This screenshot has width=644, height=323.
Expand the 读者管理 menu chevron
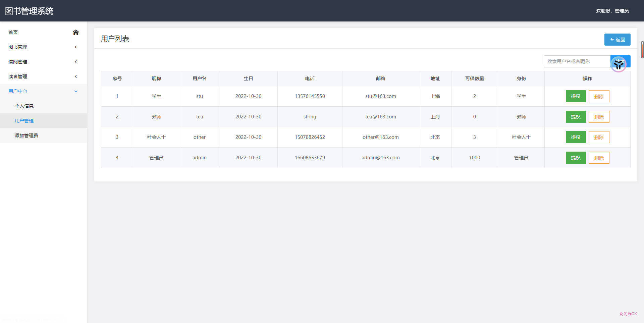[76, 76]
